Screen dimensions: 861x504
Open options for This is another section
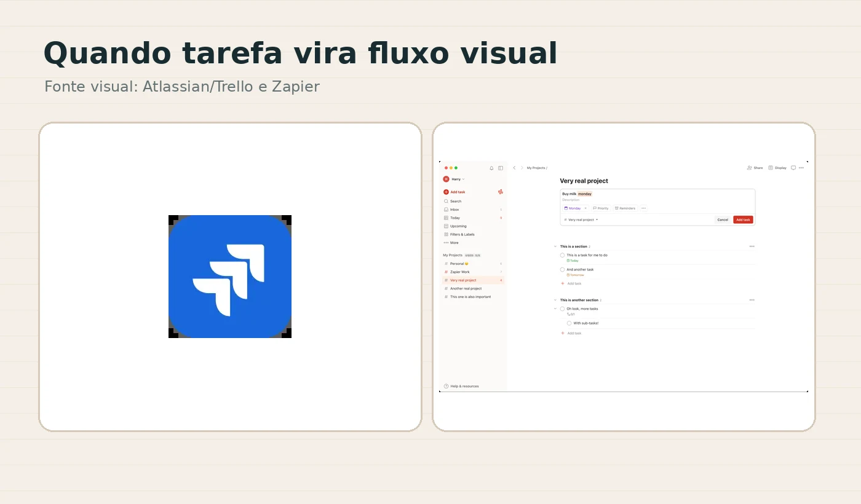pos(752,300)
